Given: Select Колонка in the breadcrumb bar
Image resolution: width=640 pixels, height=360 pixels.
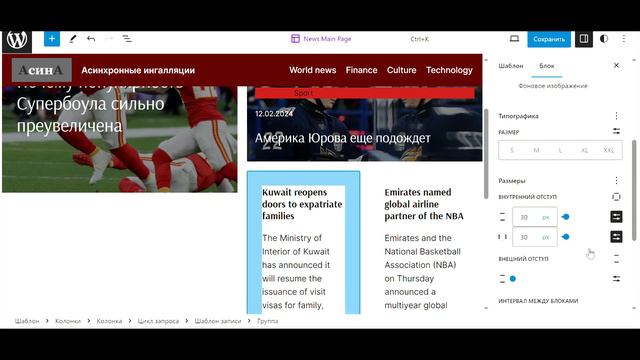Looking at the screenshot, I should pos(109,321).
